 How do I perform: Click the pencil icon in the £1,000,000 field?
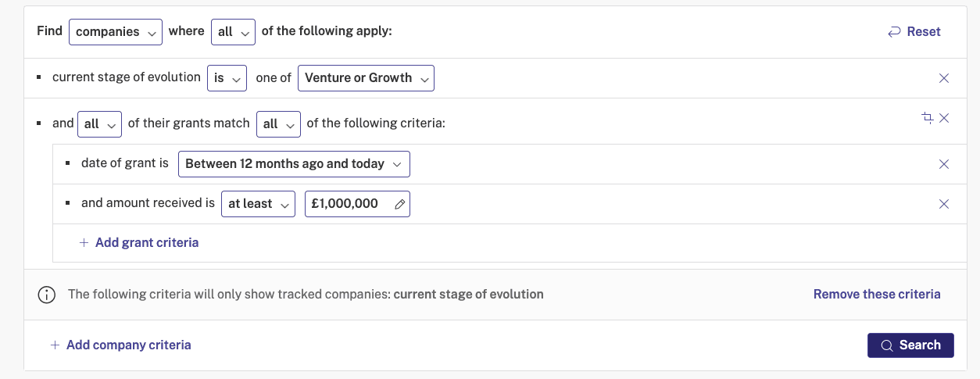pos(399,204)
